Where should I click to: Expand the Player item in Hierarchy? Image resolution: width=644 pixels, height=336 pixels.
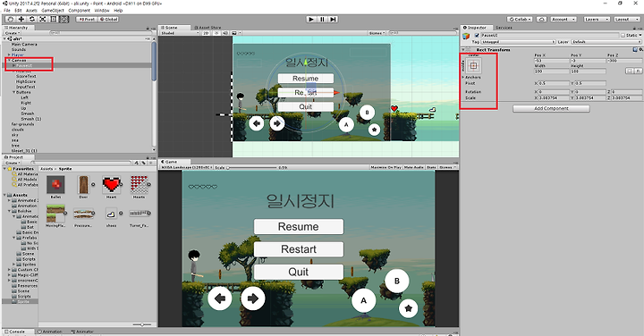tap(10, 55)
